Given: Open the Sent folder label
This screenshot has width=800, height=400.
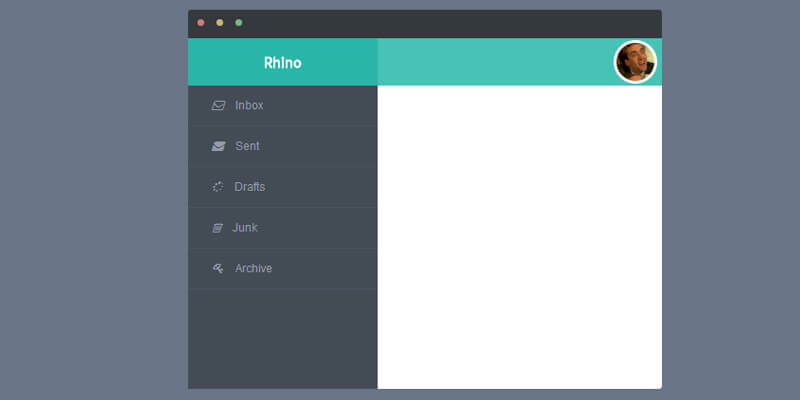Looking at the screenshot, I should point(247,146).
